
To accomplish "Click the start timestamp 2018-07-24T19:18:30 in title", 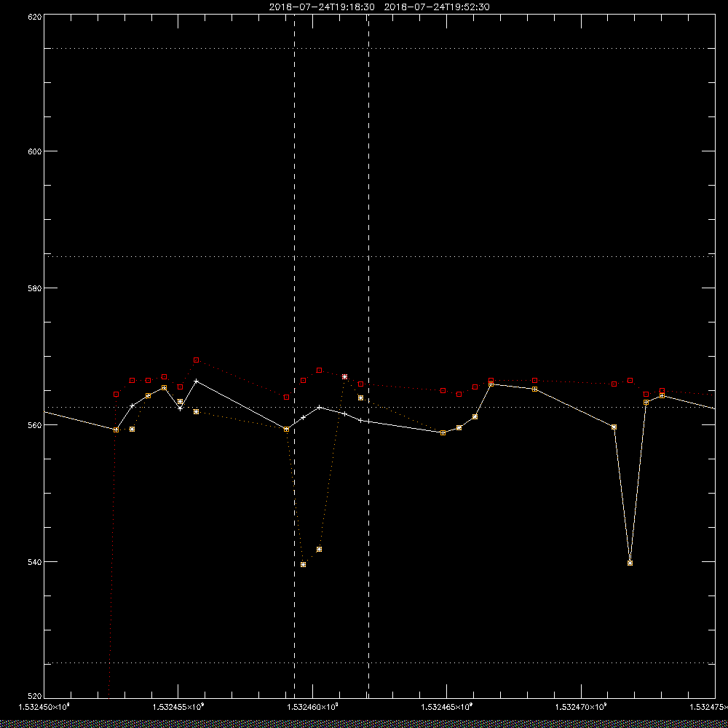I will point(322,7).
